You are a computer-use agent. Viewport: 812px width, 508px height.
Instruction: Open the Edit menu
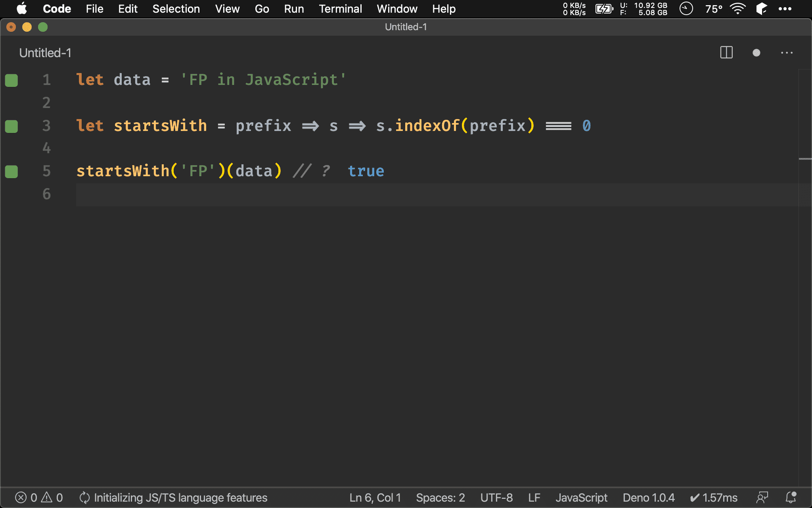click(x=128, y=9)
